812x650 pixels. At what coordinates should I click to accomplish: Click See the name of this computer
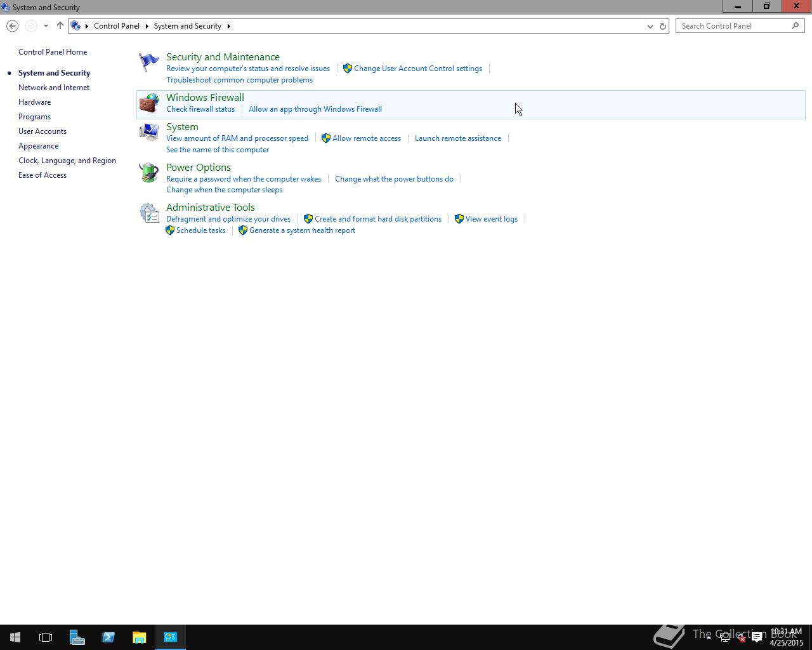218,150
